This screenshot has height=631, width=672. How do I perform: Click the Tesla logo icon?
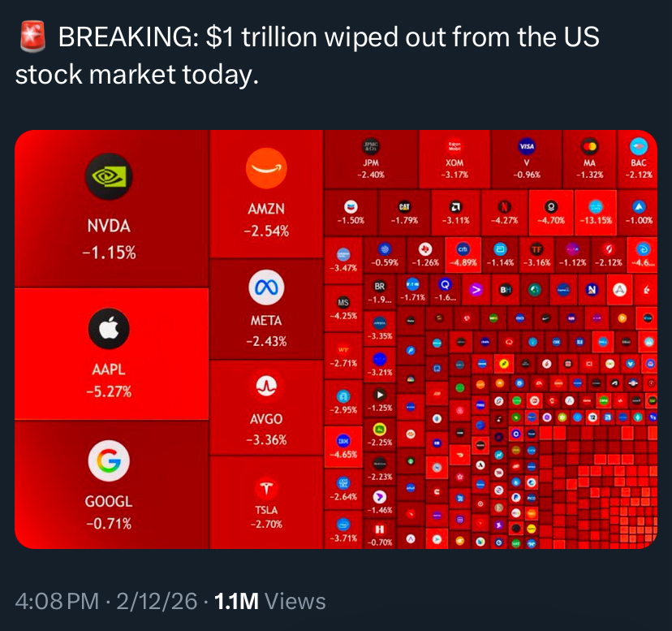click(x=266, y=490)
